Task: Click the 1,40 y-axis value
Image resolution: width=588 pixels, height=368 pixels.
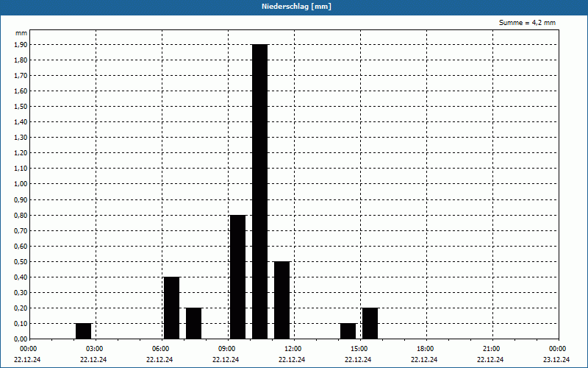Action: (x=21, y=122)
